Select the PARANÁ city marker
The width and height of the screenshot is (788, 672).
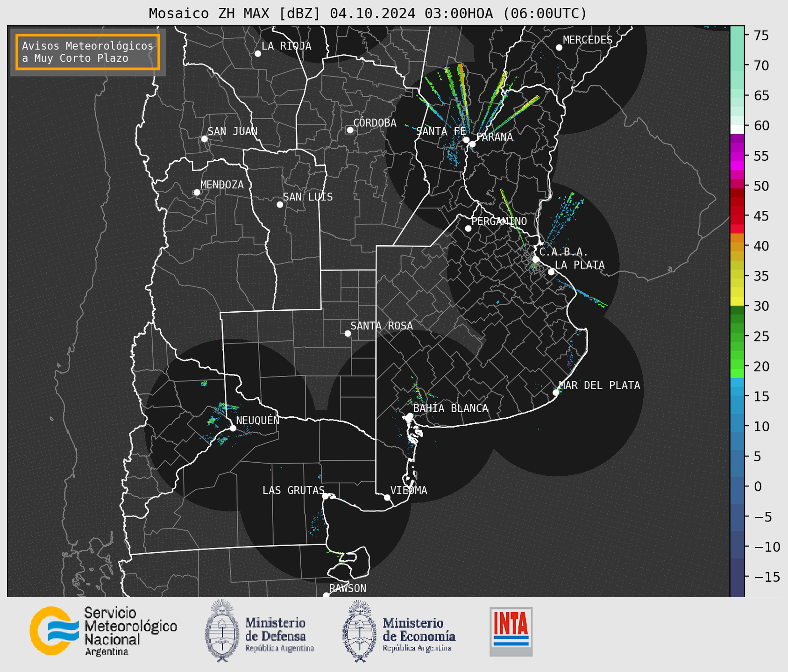(472, 144)
